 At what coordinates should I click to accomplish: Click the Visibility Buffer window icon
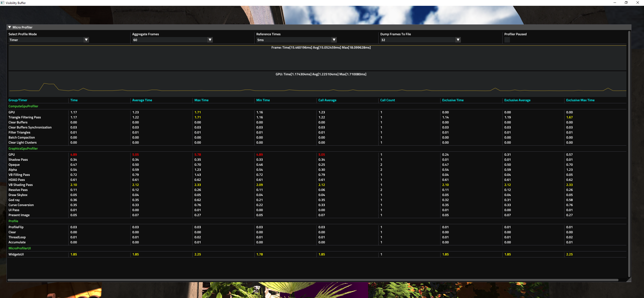[3, 3]
